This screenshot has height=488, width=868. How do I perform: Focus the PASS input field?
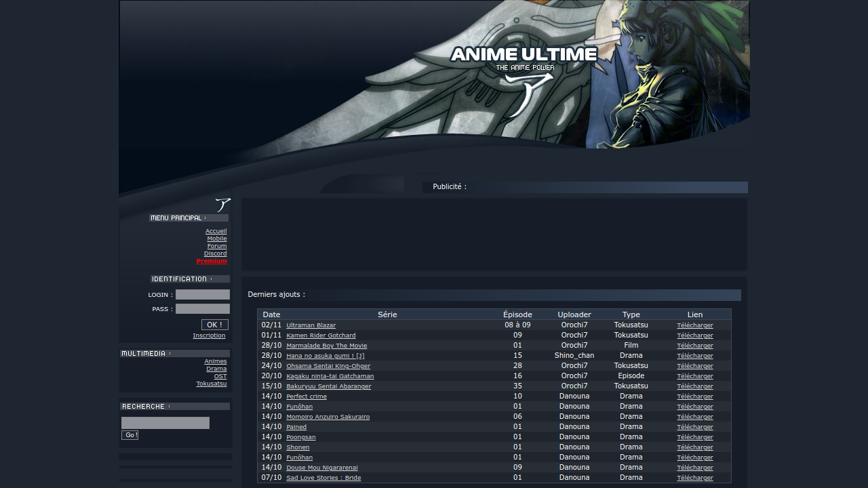(203, 309)
